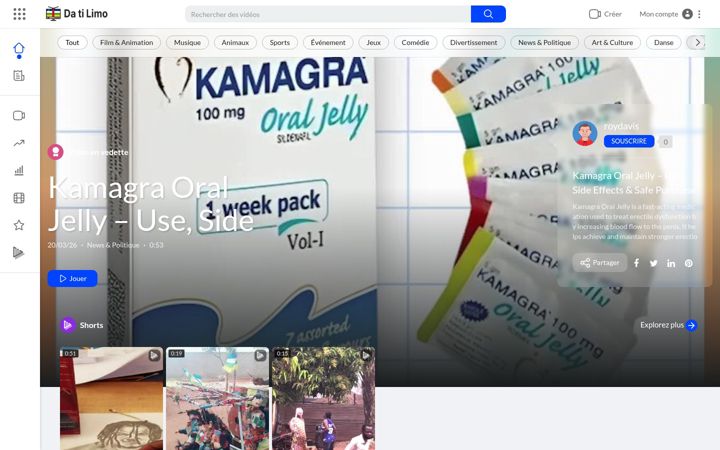Click the purple Shorts logo icon
This screenshot has height=450, width=720.
pyautogui.click(x=68, y=325)
